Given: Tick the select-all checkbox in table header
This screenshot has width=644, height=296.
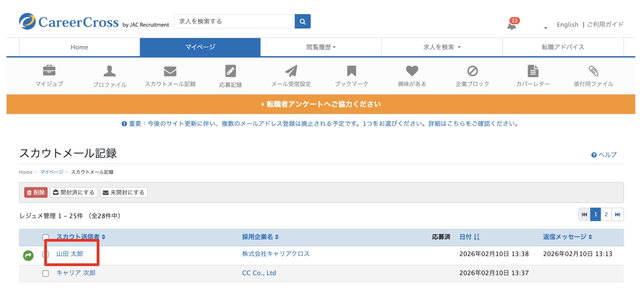Looking at the screenshot, I should 46,237.
